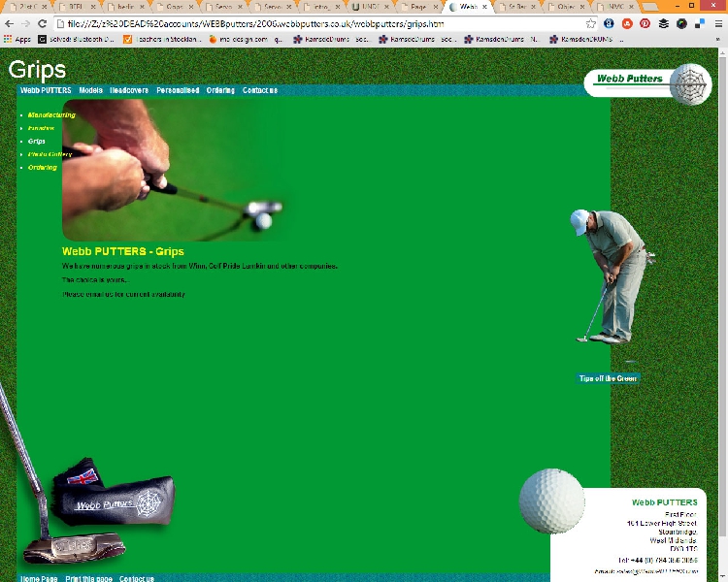This screenshot has width=728, height=582.
Task: Open the Ordering link in sidebar
Action: tap(43, 168)
